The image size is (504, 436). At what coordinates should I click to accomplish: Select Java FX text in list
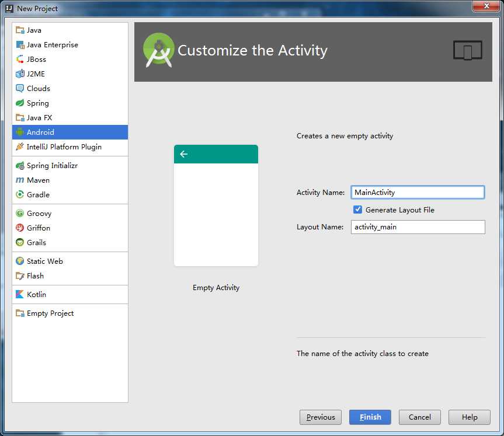point(39,117)
